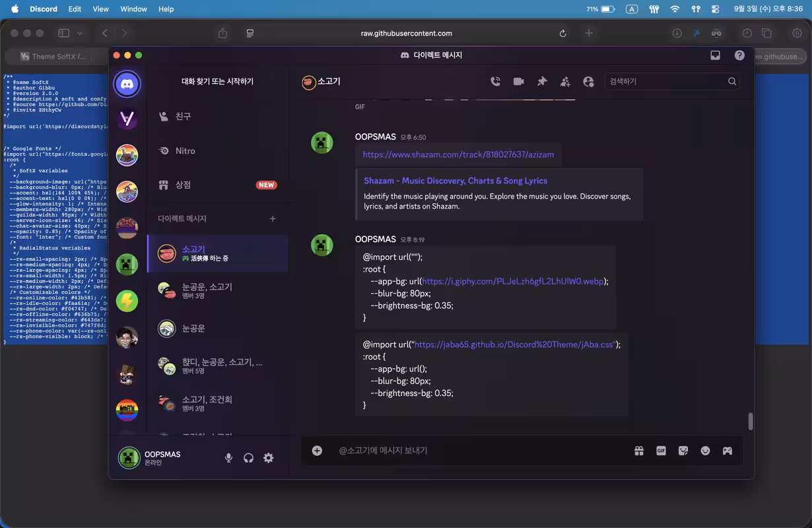Open the sticker picker
The height and width of the screenshot is (528, 812).
click(683, 451)
